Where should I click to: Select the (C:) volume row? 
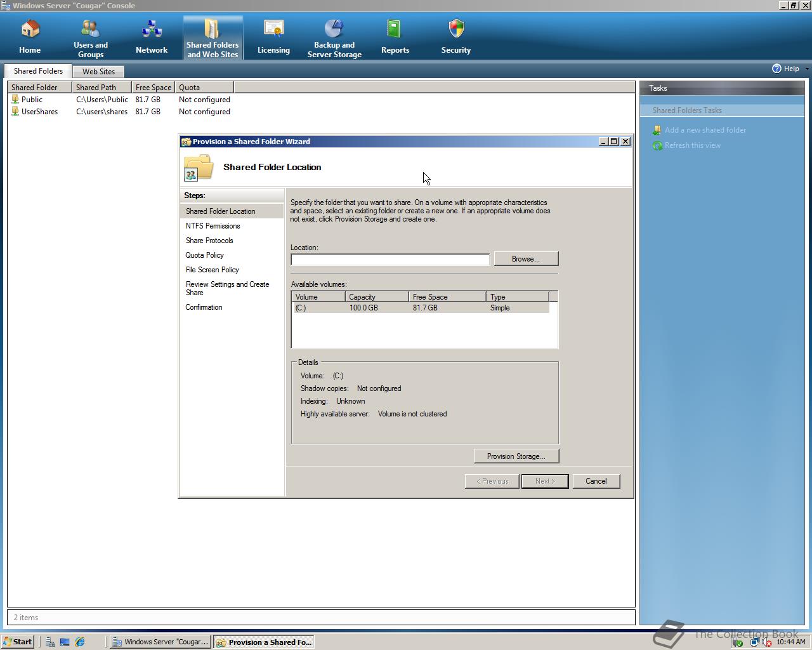pos(421,308)
